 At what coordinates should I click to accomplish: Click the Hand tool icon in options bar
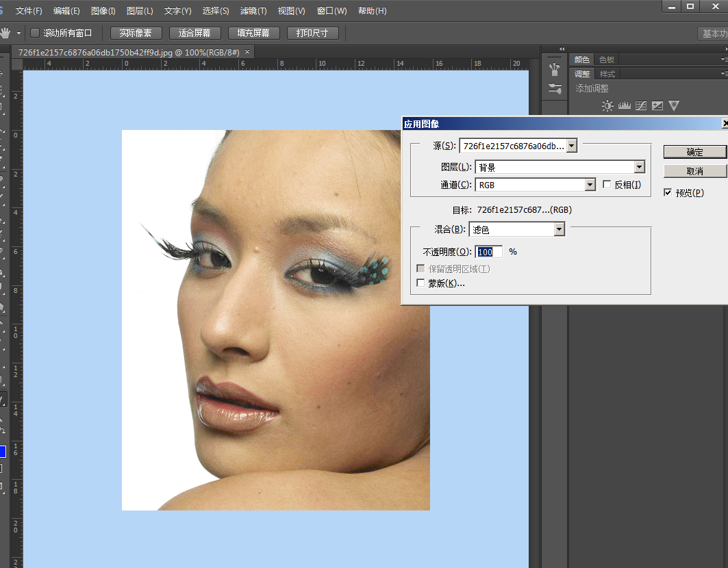(x=5, y=33)
